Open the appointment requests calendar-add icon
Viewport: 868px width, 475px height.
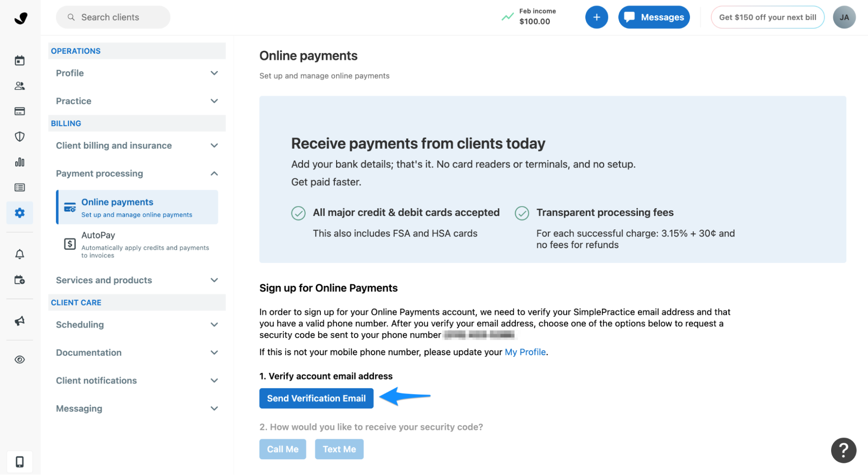20,280
